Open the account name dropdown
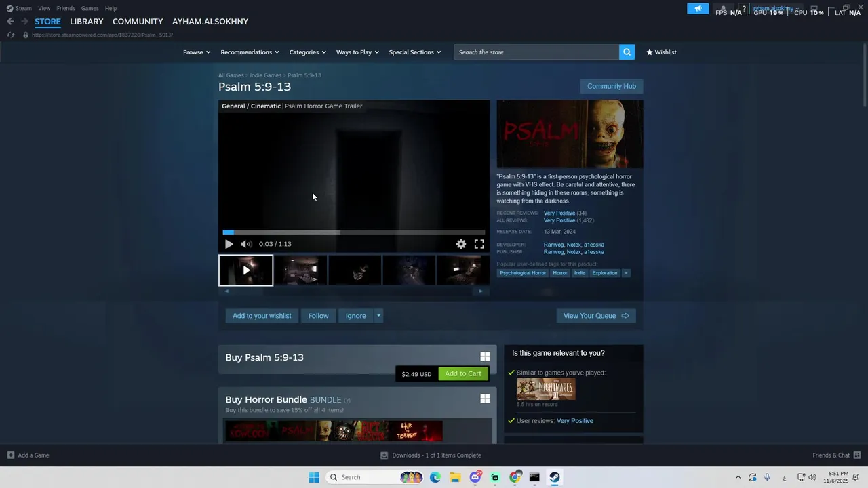 click(x=775, y=9)
